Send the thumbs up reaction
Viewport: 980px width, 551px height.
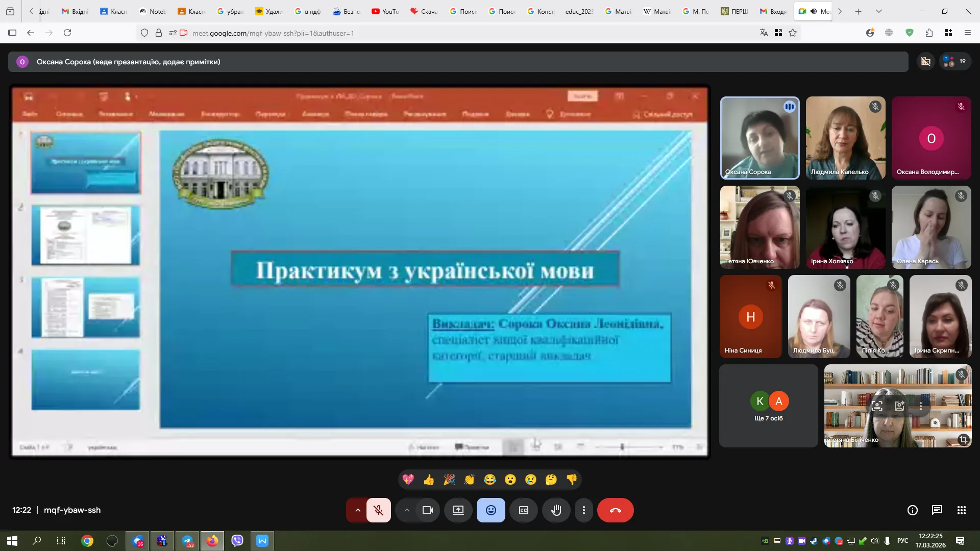point(429,480)
